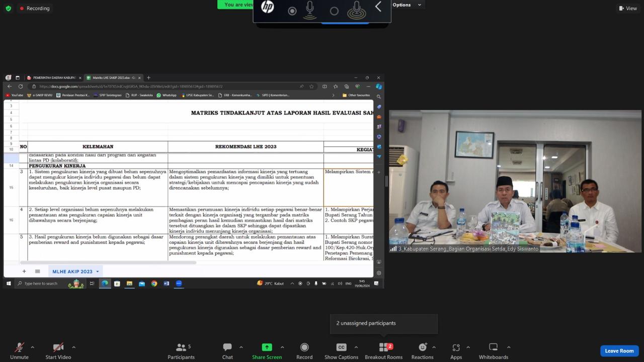Expand chat options arrow next to Chat
The height and width of the screenshot is (362, 644).
[240, 347]
